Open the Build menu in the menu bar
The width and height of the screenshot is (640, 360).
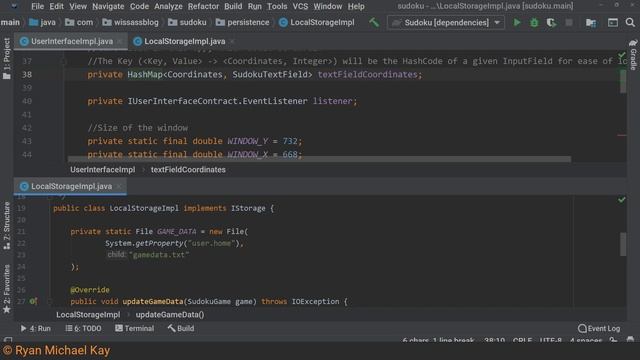[x=233, y=6]
